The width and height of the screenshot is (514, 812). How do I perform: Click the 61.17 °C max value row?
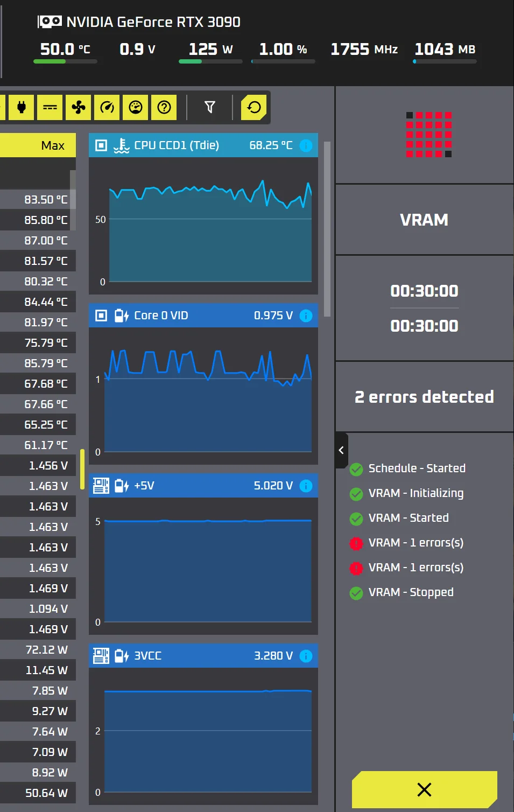[x=38, y=445]
